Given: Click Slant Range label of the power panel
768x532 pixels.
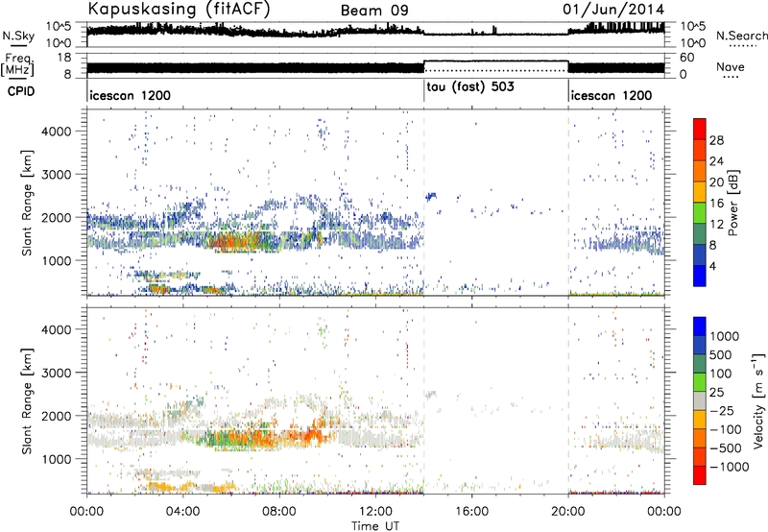Looking at the screenshot, I should 27,203.
